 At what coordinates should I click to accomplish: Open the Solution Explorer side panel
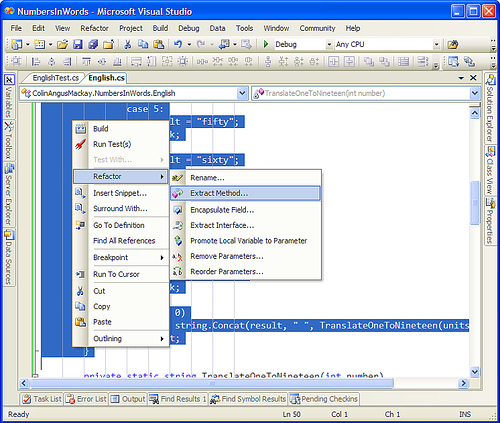tap(490, 108)
